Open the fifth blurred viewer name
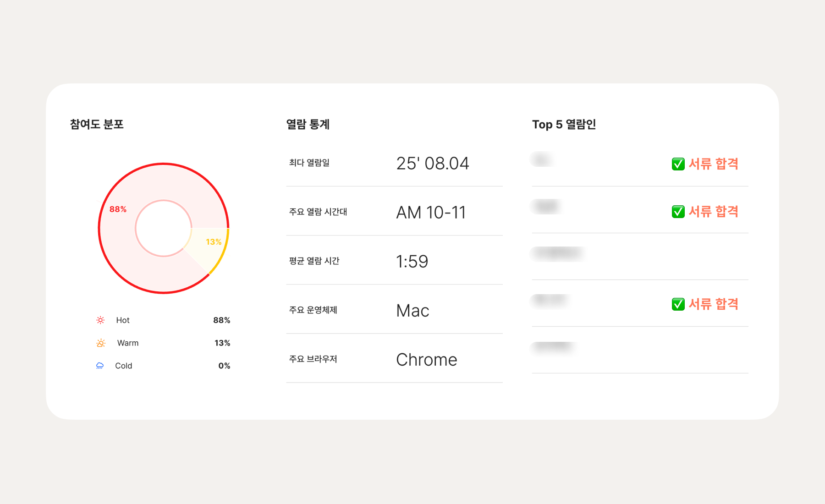 [554, 347]
